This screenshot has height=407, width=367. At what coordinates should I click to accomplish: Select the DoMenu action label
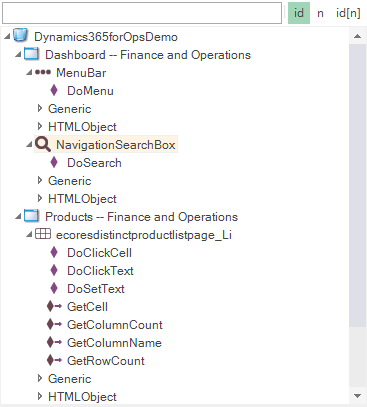(90, 91)
